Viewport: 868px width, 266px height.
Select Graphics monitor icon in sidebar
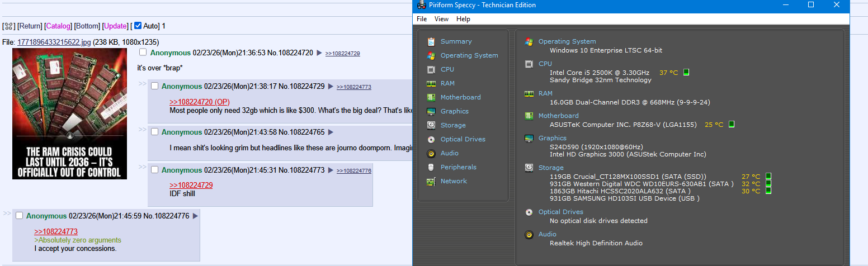click(x=431, y=111)
